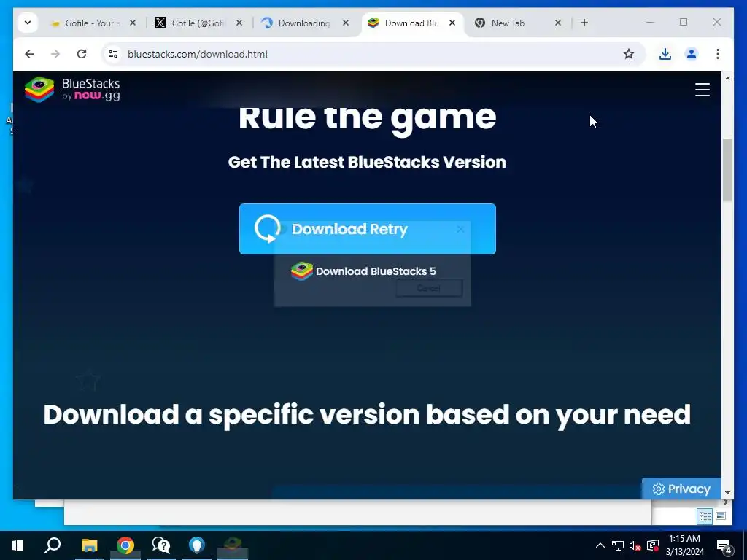This screenshot has height=560, width=747.
Task: Open Windows taskbar search
Action: click(53, 545)
